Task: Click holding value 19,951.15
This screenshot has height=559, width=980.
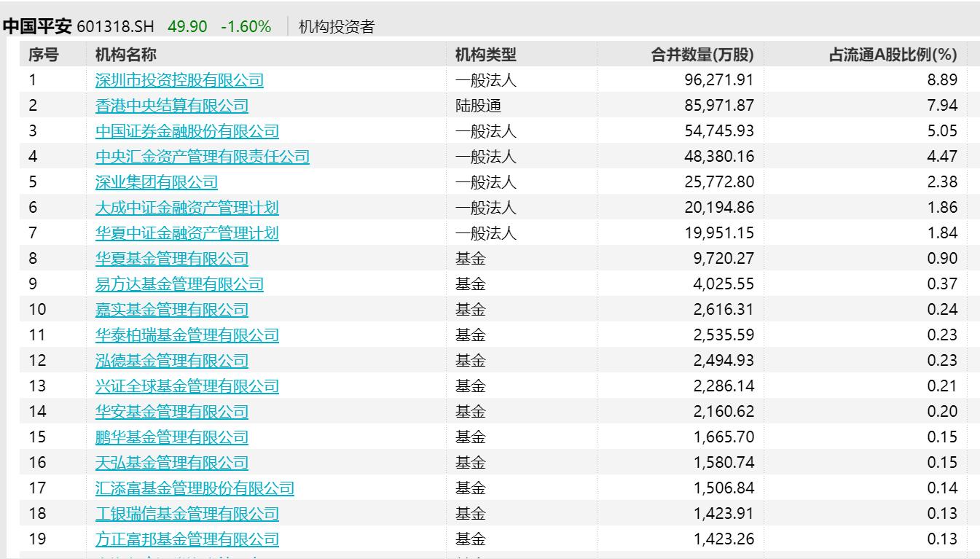Action: point(718,233)
